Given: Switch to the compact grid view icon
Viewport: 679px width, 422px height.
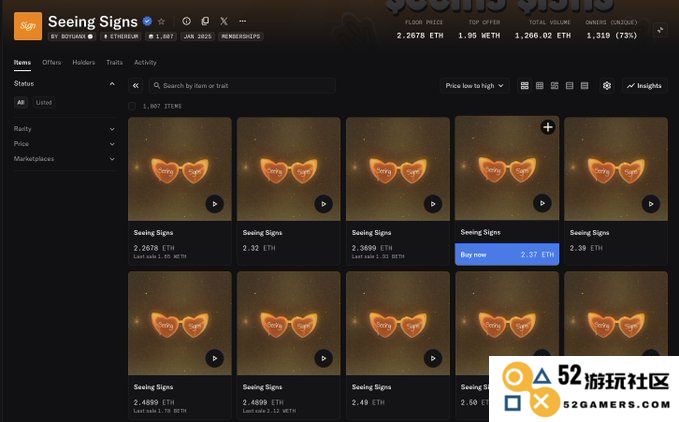Looking at the screenshot, I should pos(540,86).
